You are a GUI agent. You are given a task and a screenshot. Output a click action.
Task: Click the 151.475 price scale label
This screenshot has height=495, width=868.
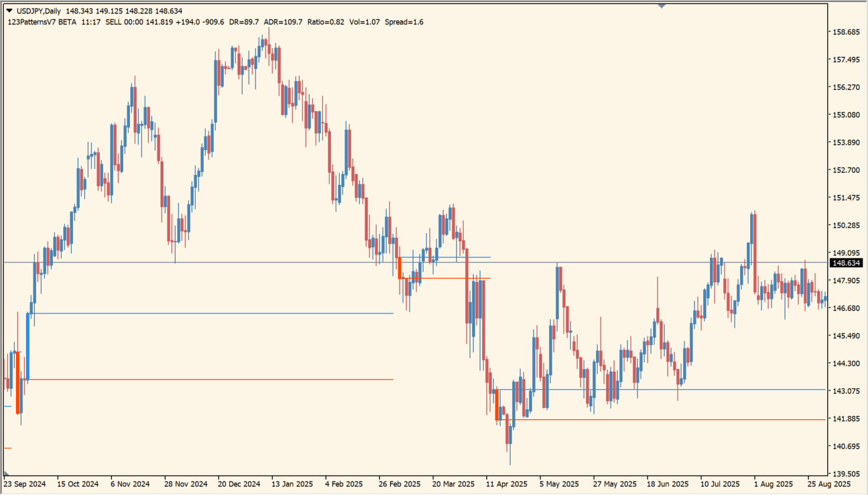pyautogui.click(x=846, y=198)
